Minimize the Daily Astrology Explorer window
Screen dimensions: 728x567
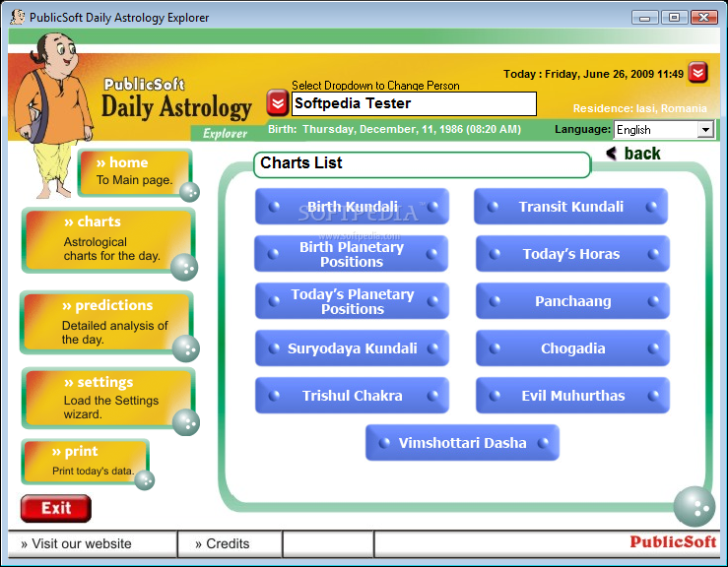coord(644,18)
